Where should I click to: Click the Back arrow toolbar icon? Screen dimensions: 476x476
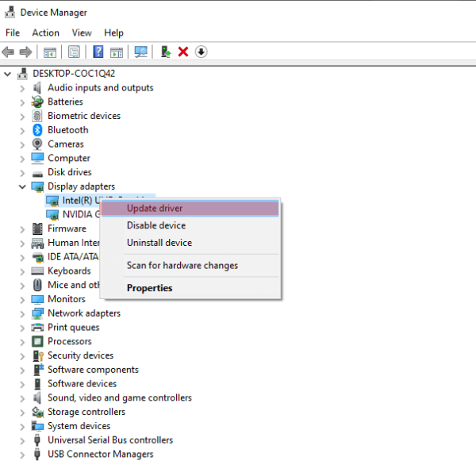8,52
